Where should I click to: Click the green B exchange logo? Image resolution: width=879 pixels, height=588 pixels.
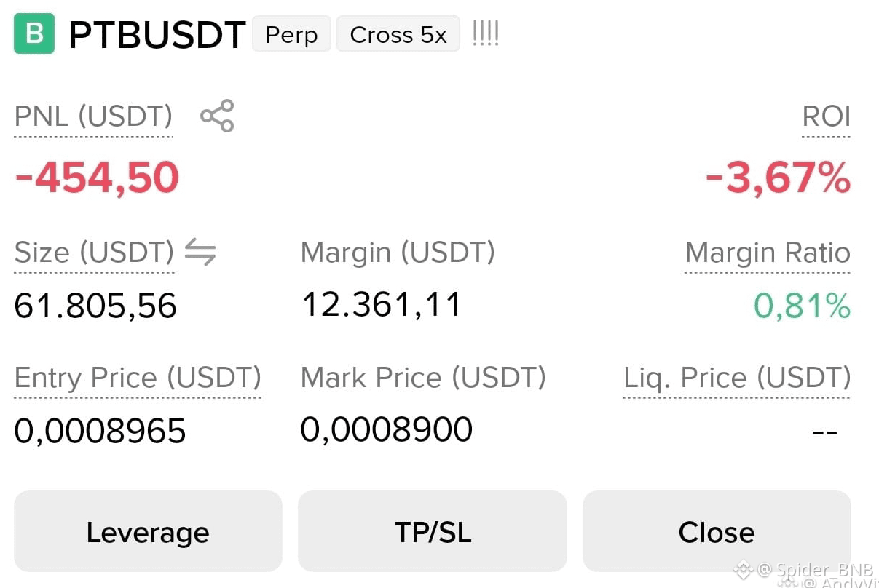(34, 33)
